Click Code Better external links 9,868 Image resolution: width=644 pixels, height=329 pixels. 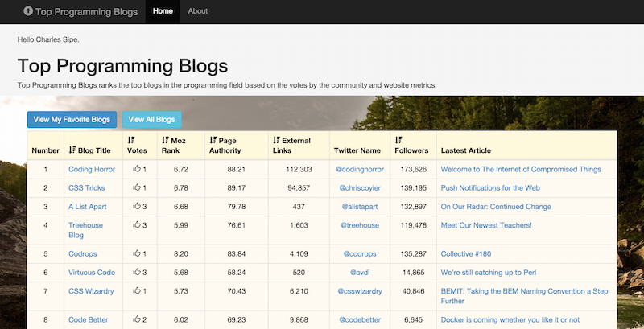pos(299,319)
